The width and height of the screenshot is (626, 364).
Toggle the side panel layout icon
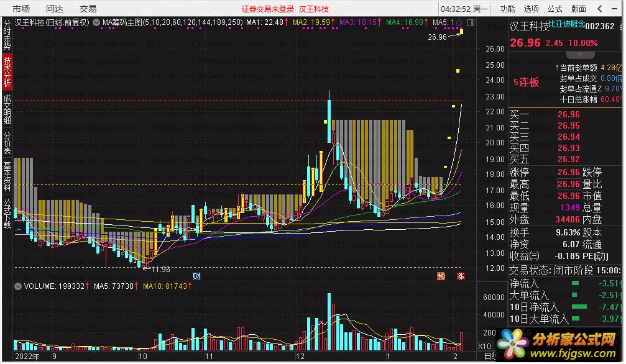click(x=471, y=23)
